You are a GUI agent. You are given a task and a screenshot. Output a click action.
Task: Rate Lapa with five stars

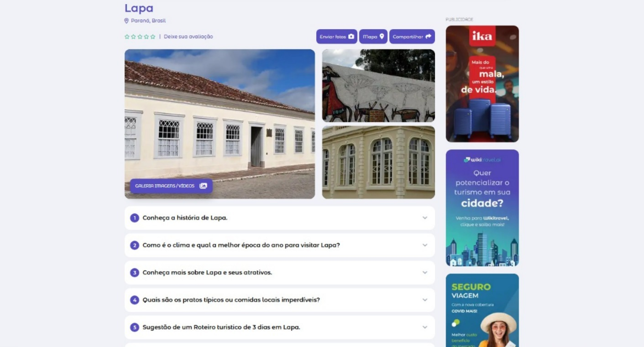tap(153, 36)
